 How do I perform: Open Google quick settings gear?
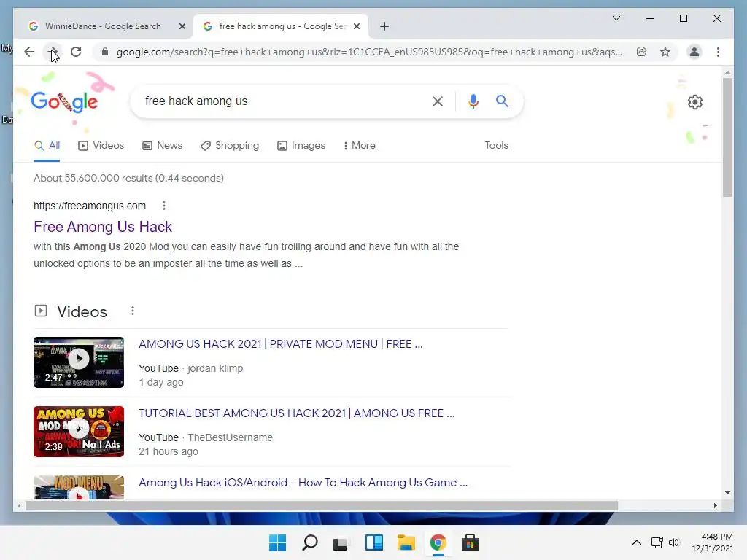[x=694, y=102]
